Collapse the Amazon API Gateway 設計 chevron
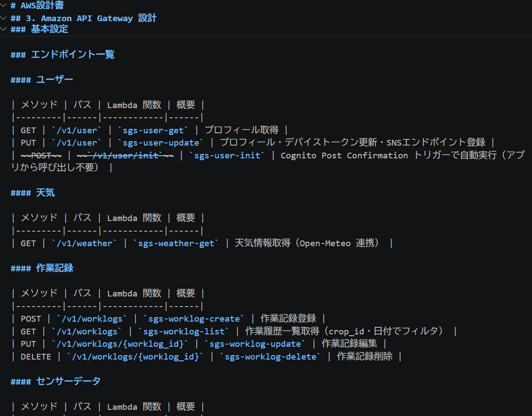Image resolution: width=532 pixels, height=416 pixels. (x=4, y=18)
